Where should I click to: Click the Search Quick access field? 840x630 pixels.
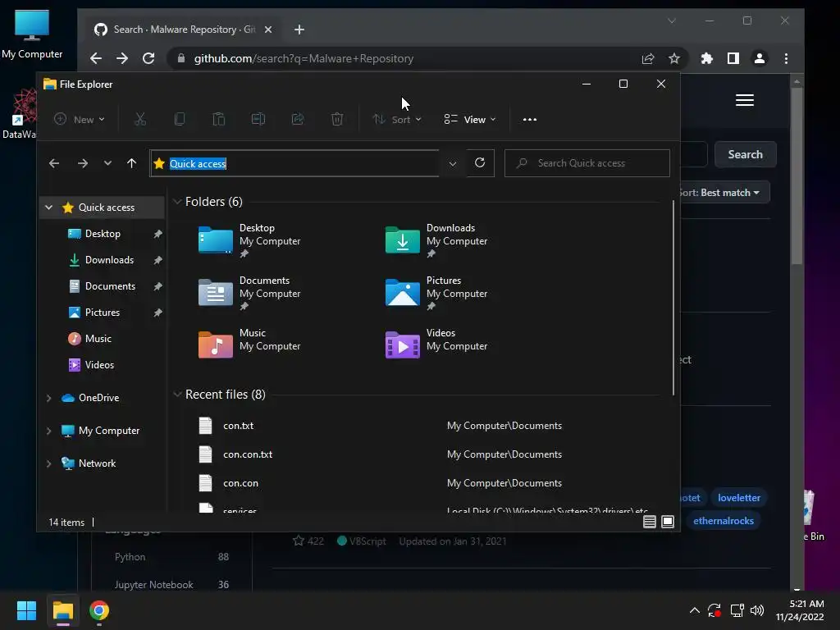[x=587, y=163]
